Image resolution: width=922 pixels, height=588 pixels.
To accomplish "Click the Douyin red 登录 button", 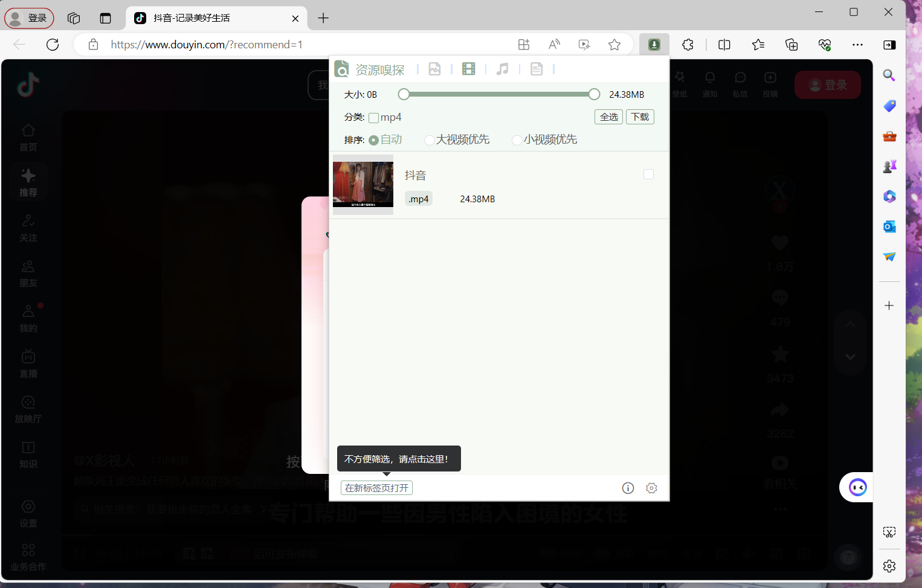I will [828, 85].
